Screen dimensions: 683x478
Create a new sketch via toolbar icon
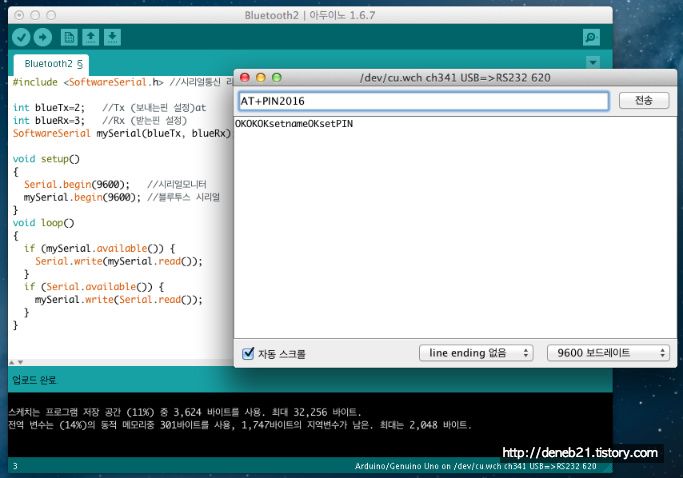(69, 37)
